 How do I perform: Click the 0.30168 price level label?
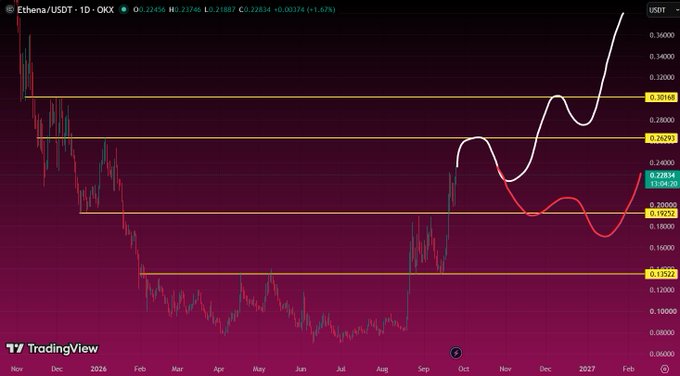coord(661,97)
